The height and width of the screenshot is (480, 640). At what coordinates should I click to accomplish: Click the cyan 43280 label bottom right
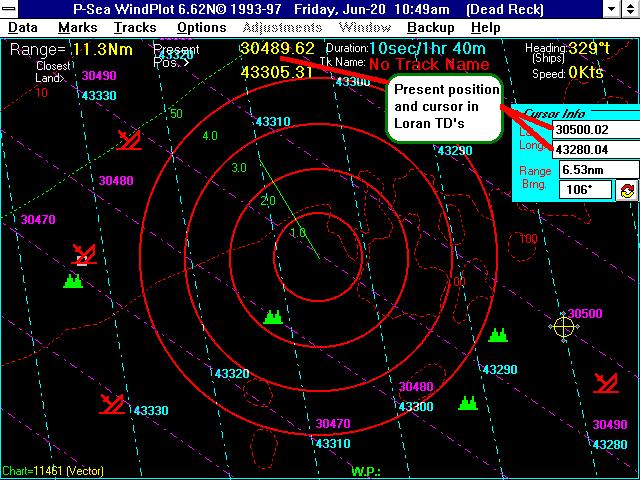(610, 444)
